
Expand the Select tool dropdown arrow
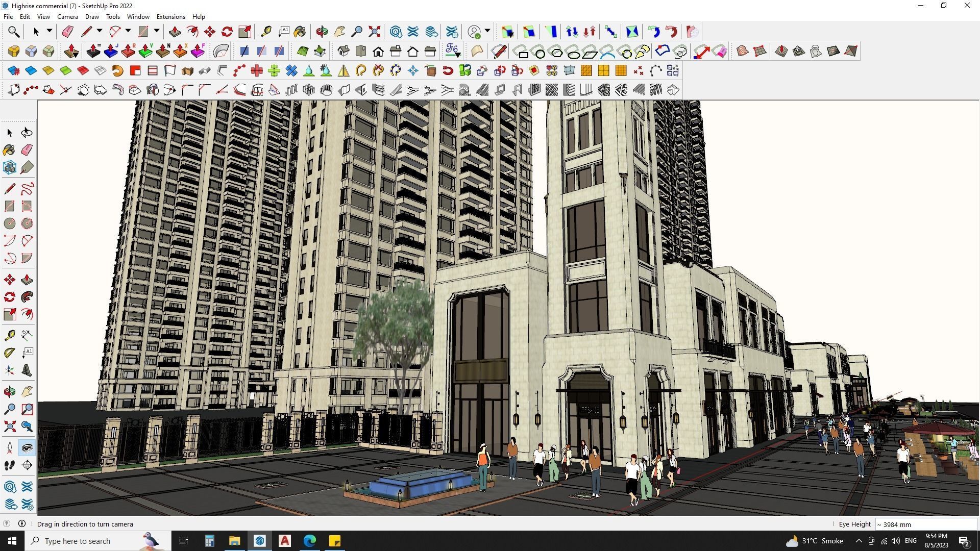coord(50,31)
